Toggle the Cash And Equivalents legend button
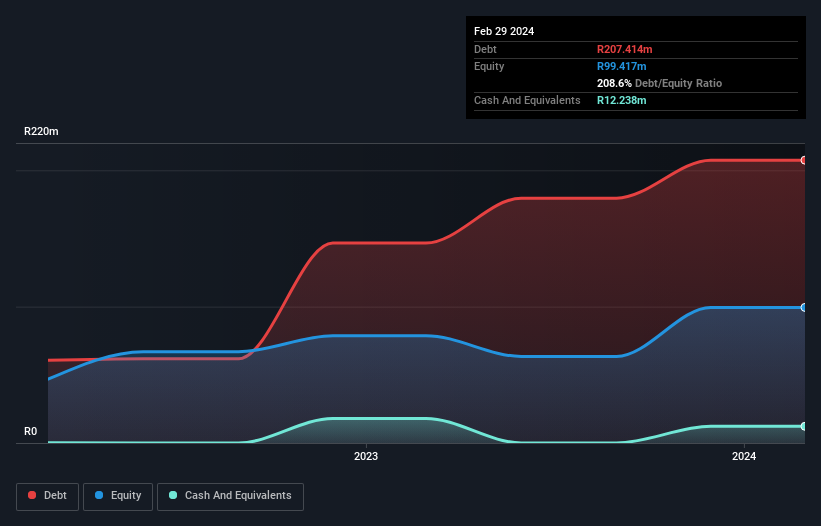The height and width of the screenshot is (526, 821). (230, 496)
